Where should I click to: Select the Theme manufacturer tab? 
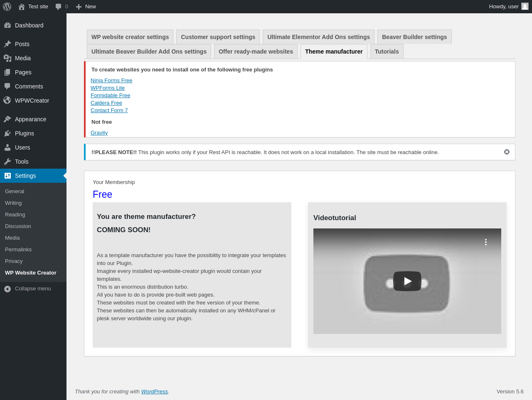pos(334,52)
